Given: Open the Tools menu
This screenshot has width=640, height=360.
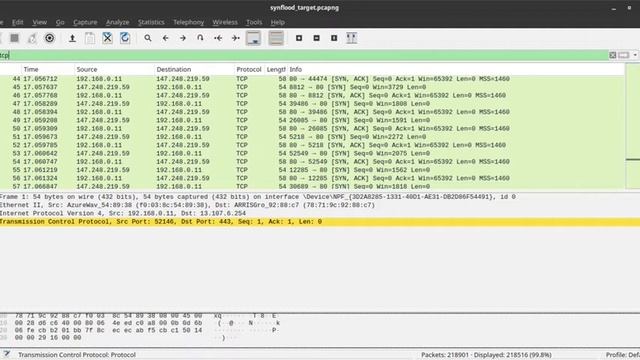Looking at the screenshot, I should [254, 22].
